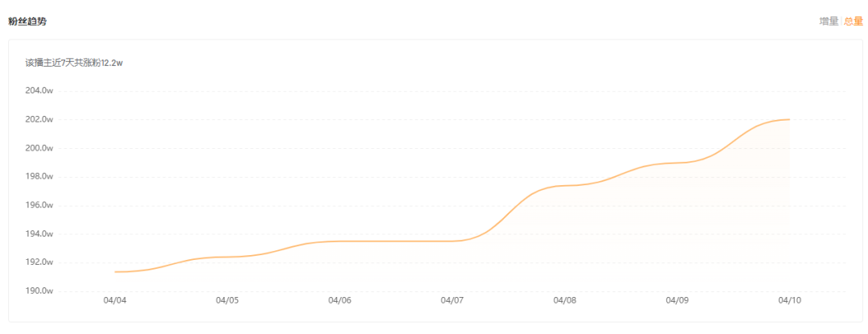
Task: Click the line's data point above 04/09
Action: [x=677, y=163]
